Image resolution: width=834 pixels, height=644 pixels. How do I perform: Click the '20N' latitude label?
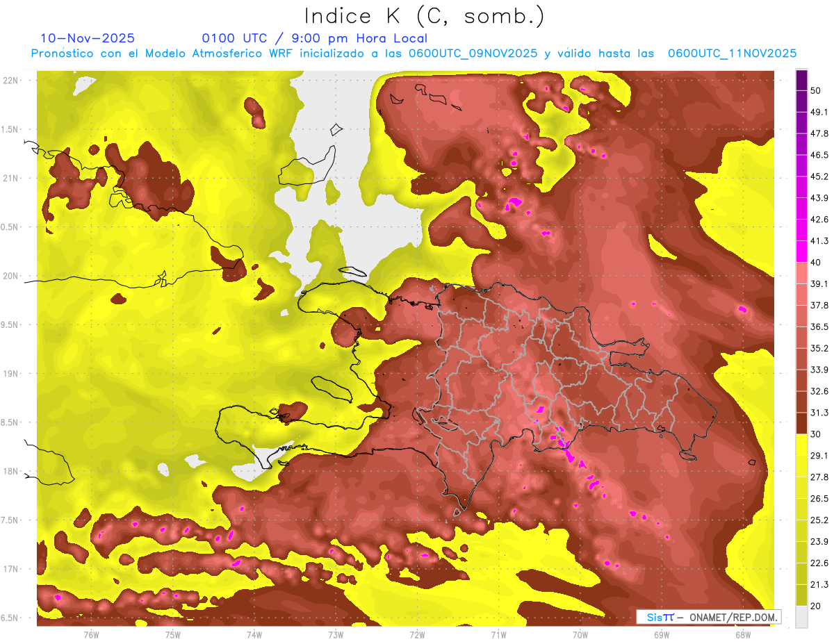pyautogui.click(x=10, y=276)
